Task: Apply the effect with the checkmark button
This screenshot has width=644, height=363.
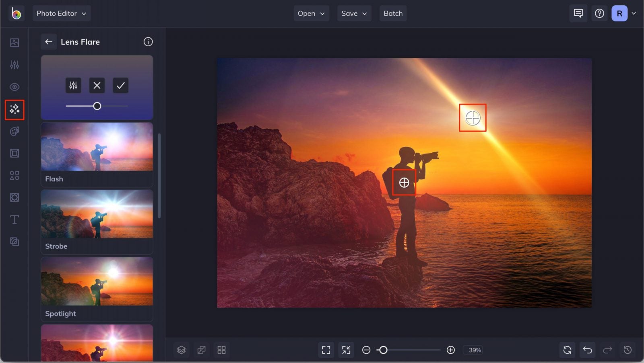Action: tap(120, 85)
